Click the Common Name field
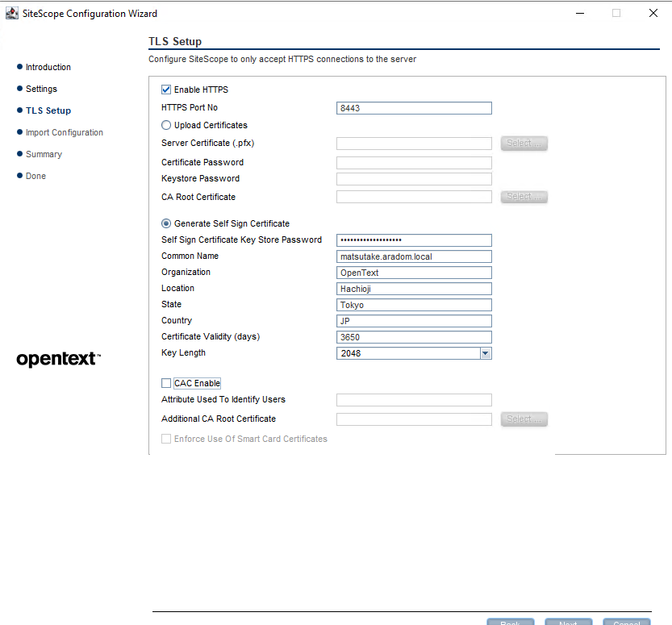The height and width of the screenshot is (625, 672). coord(414,256)
